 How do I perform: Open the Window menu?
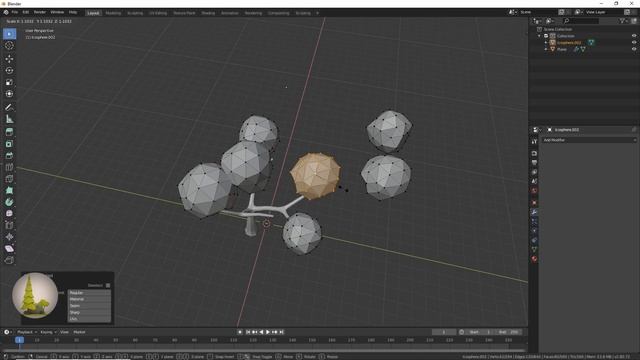(57, 13)
